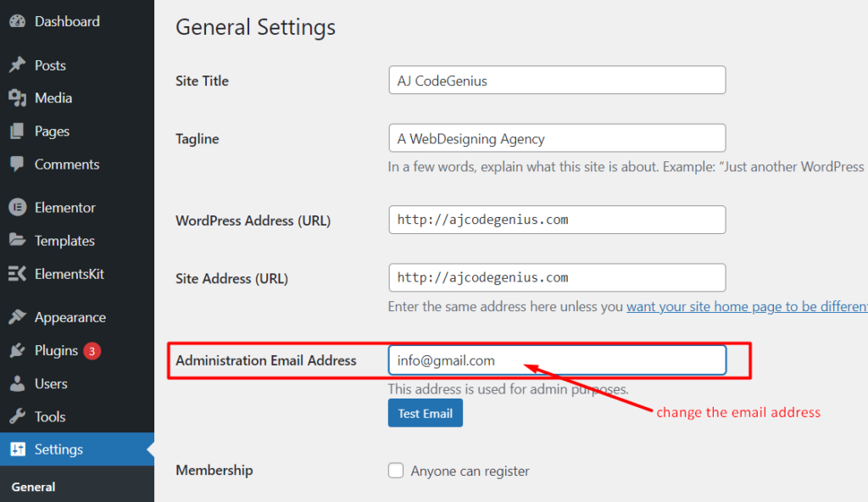Click the Users person icon
The height and width of the screenshot is (502, 868).
(x=17, y=383)
